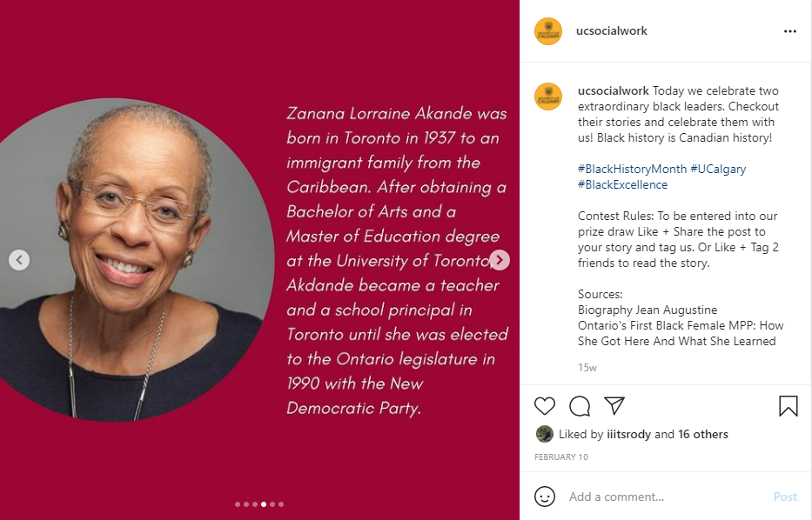Select the first carousel indicator dot

click(238, 504)
